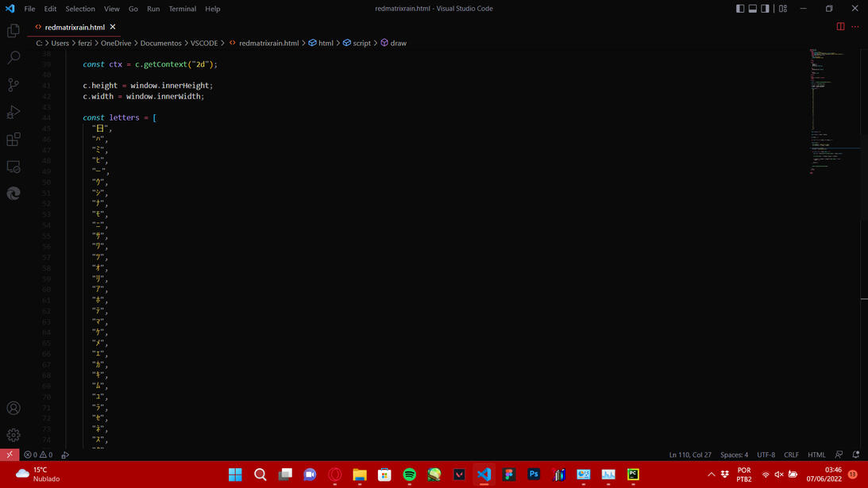Click the split editor right icon
The image size is (868, 488).
pyautogui.click(x=840, y=26)
